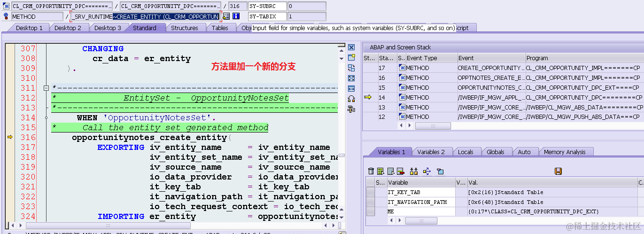Click the new tool icon beside the editor

coord(351,57)
